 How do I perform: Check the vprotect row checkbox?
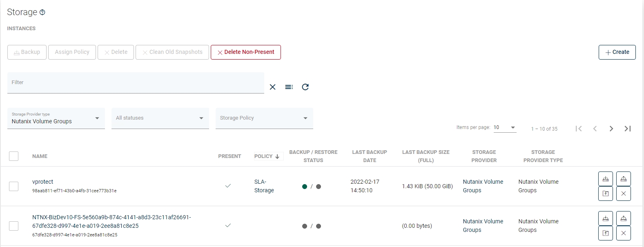(x=14, y=186)
